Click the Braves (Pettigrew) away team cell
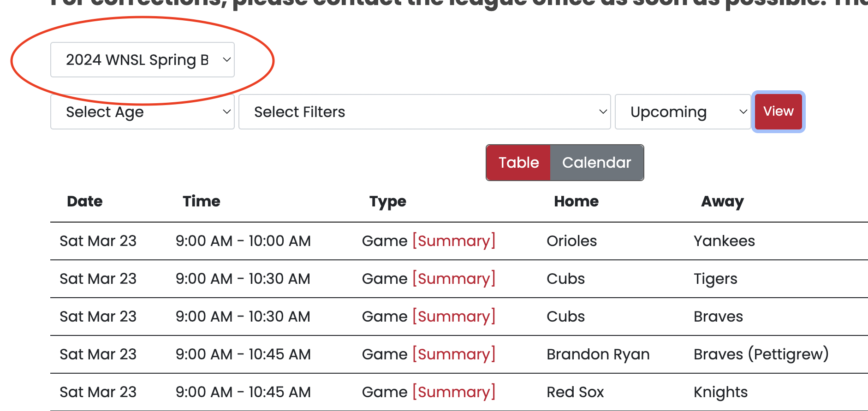868x411 pixels. click(761, 354)
